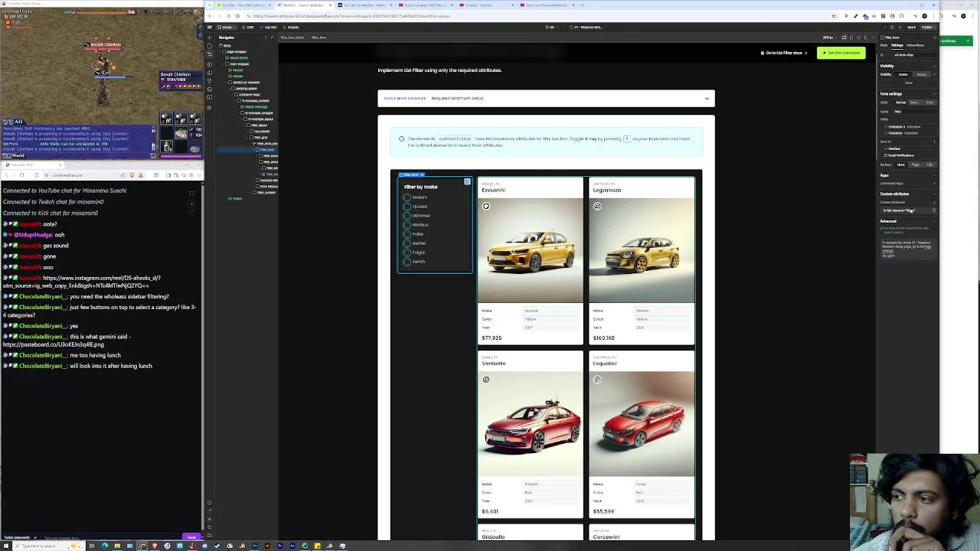Click Ok, got it in Advanced note
The height and width of the screenshot is (551, 980).
click(x=888, y=256)
